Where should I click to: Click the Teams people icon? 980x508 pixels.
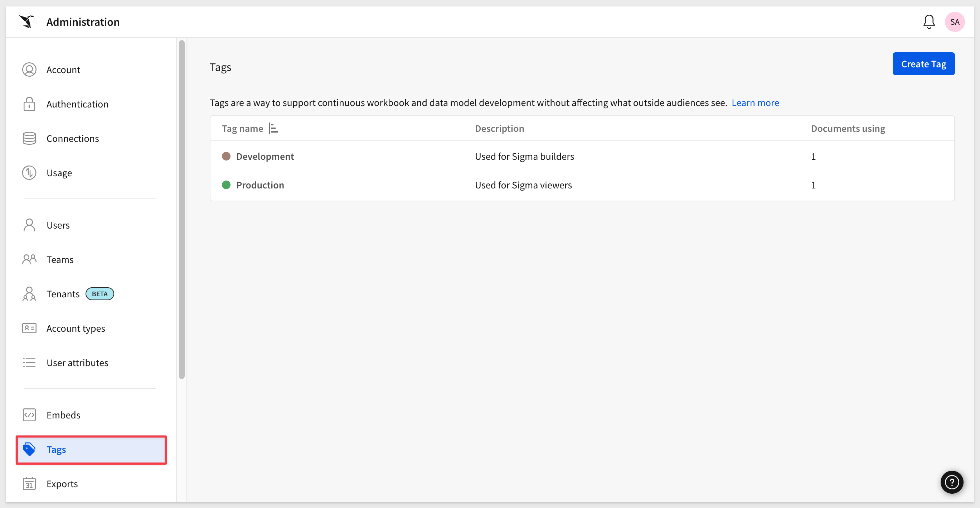(x=29, y=259)
